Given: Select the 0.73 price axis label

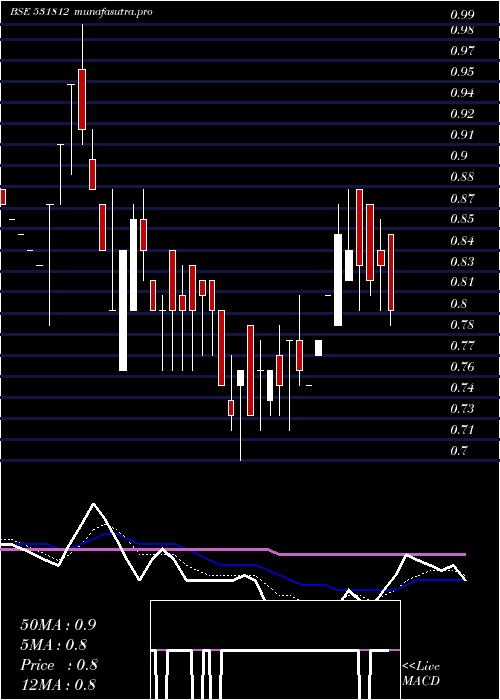Looking at the screenshot, I should (462, 408).
